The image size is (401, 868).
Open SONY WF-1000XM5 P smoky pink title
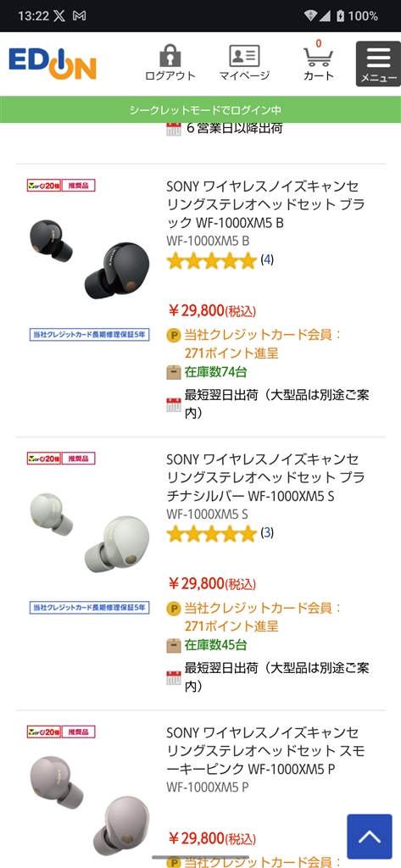(266, 751)
